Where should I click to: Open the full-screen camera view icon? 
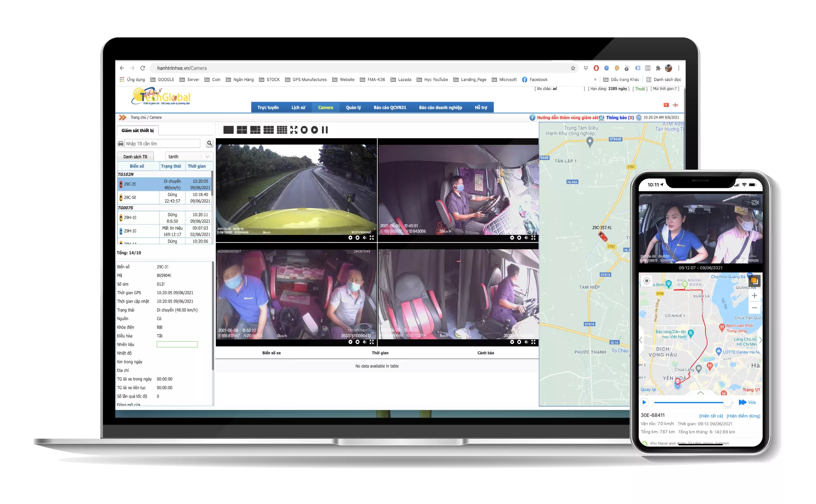click(294, 130)
